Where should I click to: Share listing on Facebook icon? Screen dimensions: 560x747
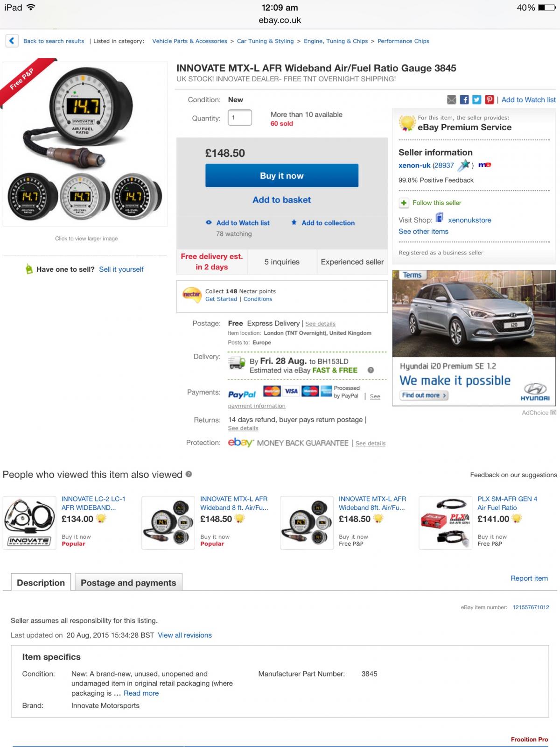(464, 99)
